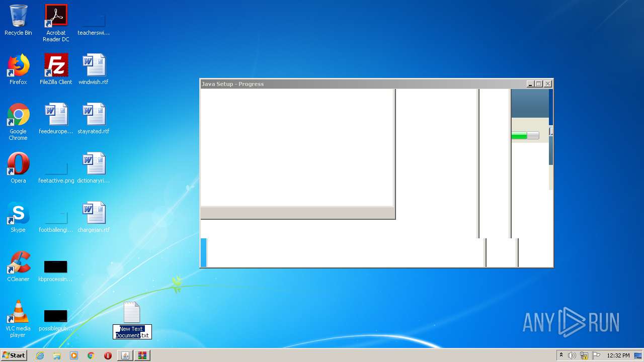This screenshot has width=644, height=362.
Task: Click the green installation progress bar
Action: (x=525, y=135)
